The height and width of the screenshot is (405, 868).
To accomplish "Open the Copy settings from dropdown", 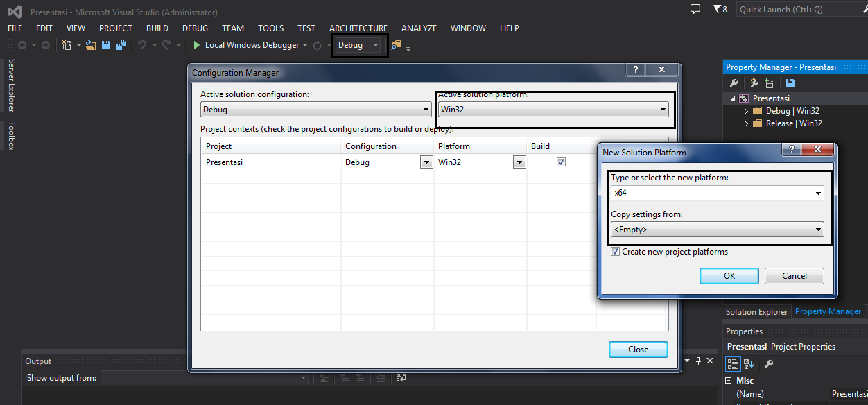I will click(819, 229).
